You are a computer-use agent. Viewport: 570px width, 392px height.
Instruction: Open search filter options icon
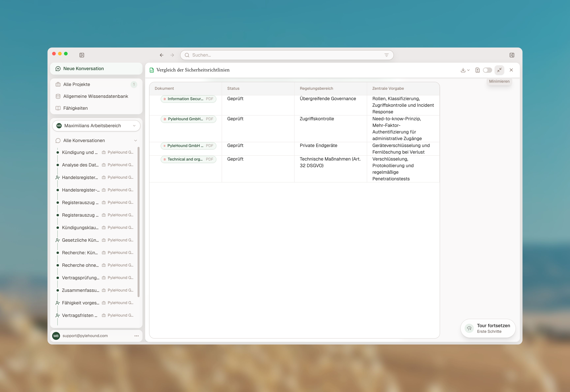click(x=386, y=55)
